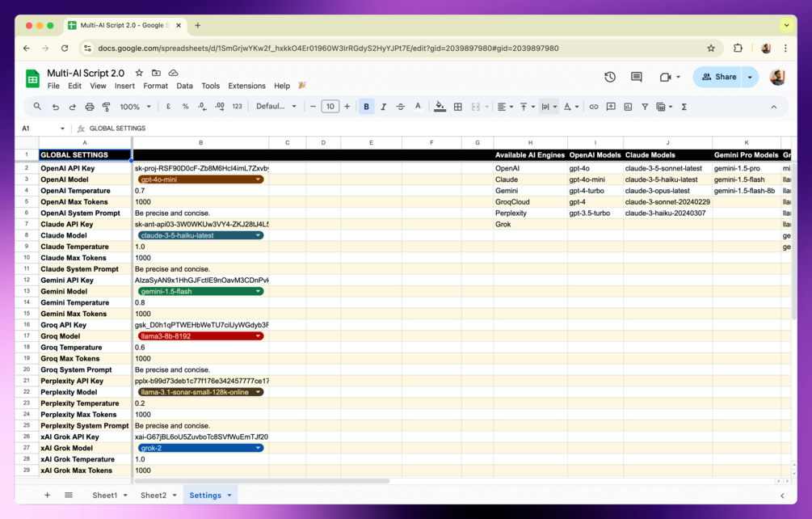Click the Settings sheet tab
This screenshot has width=812, height=519.
coord(205,496)
